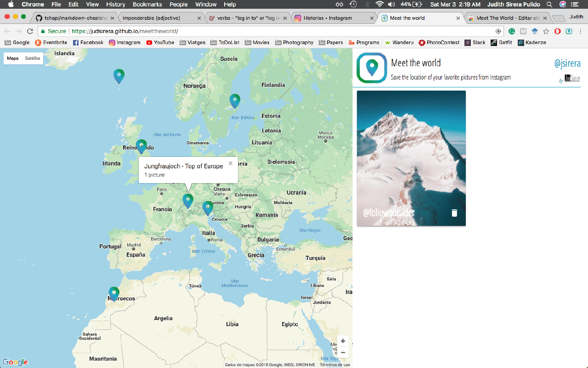
Task: Open the Apple menu
Action: [11, 5]
